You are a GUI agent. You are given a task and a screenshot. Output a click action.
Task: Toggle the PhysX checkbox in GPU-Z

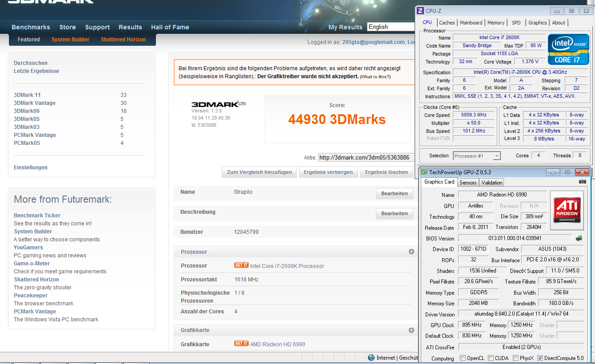coord(515,358)
